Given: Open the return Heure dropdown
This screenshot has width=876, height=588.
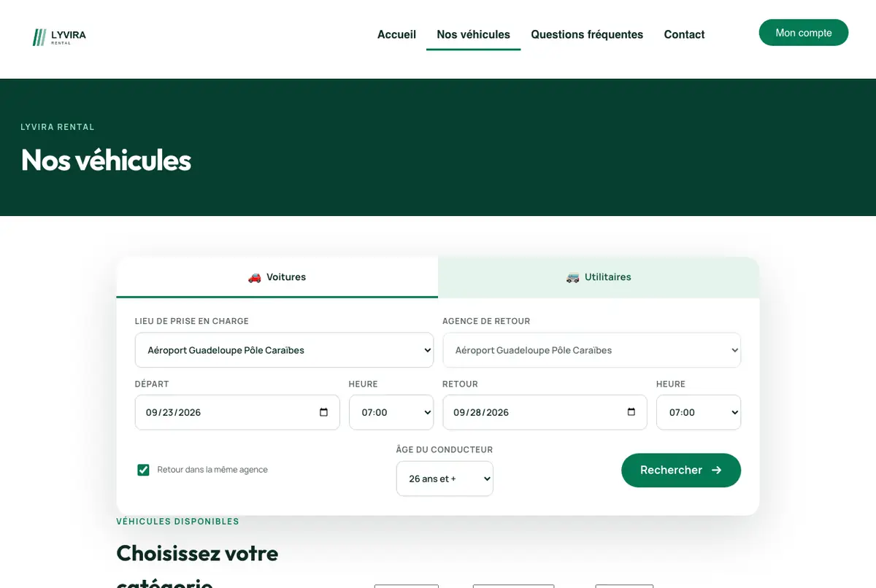Looking at the screenshot, I should coord(699,412).
